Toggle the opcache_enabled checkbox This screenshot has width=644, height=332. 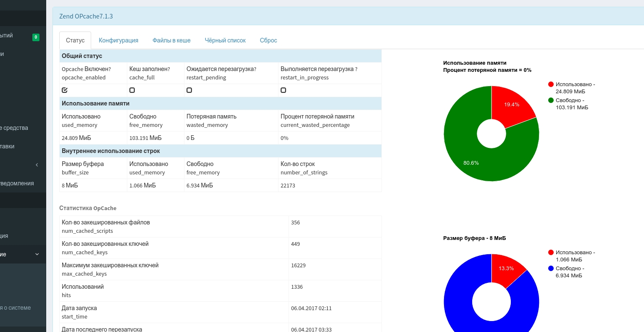coord(65,90)
